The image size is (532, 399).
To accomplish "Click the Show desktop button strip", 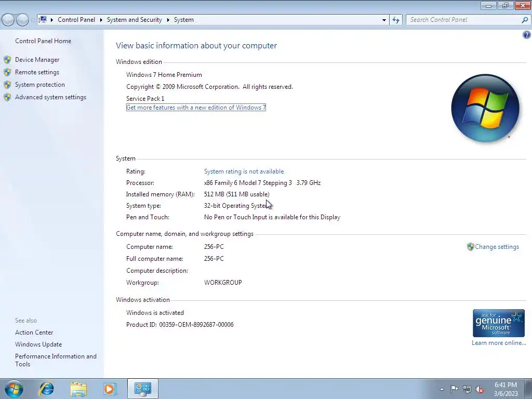I will click(528, 389).
